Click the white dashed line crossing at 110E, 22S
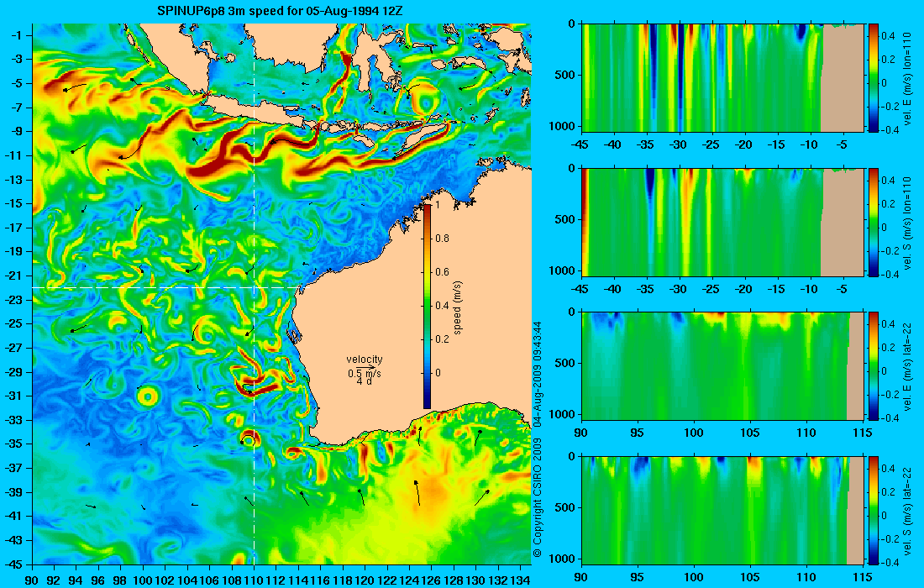 [254, 287]
